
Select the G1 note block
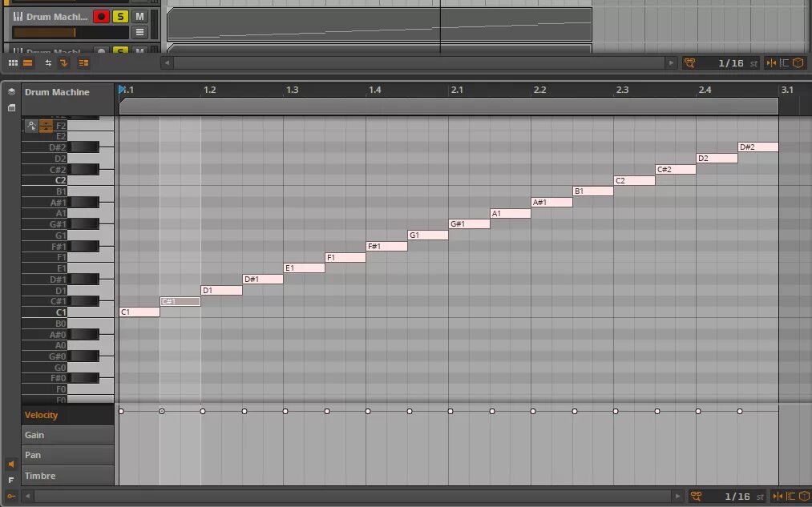tap(428, 235)
